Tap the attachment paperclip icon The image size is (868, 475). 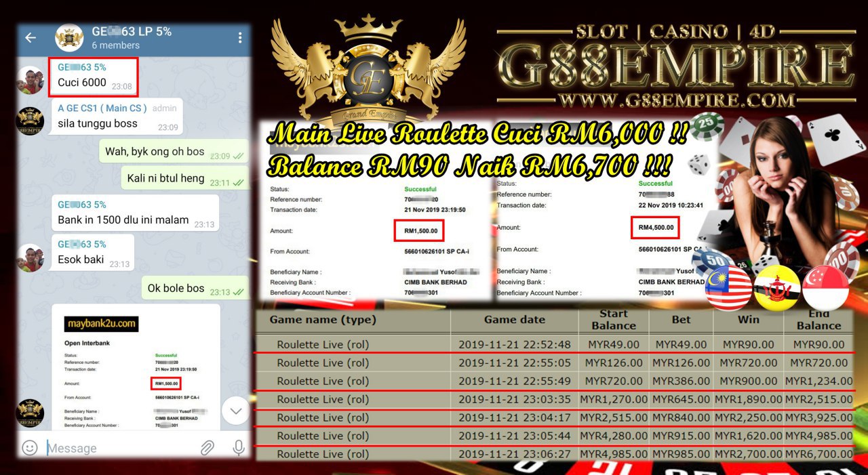208,448
